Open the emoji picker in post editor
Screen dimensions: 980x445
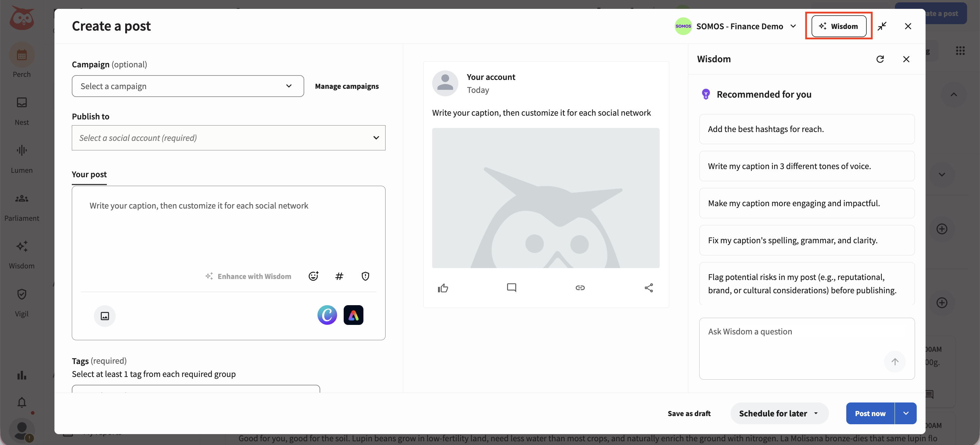[x=313, y=276]
